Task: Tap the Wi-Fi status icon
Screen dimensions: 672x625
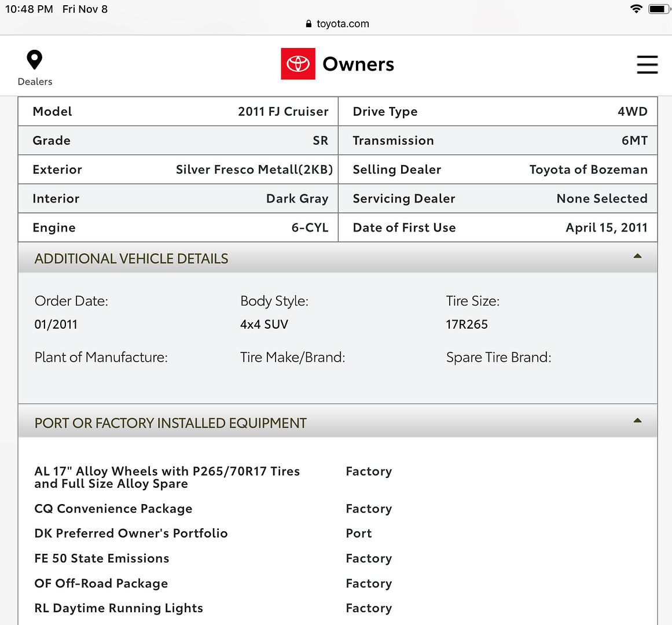Action: click(x=637, y=9)
